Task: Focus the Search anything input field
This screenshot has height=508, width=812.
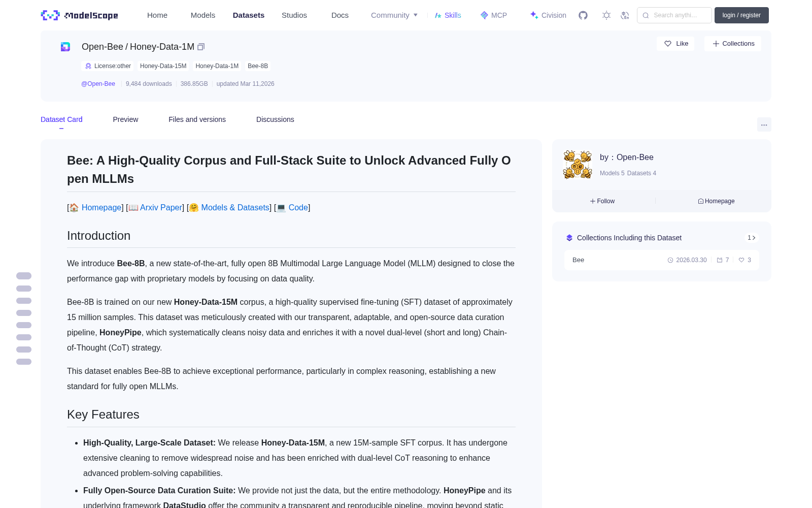Action: click(x=674, y=15)
